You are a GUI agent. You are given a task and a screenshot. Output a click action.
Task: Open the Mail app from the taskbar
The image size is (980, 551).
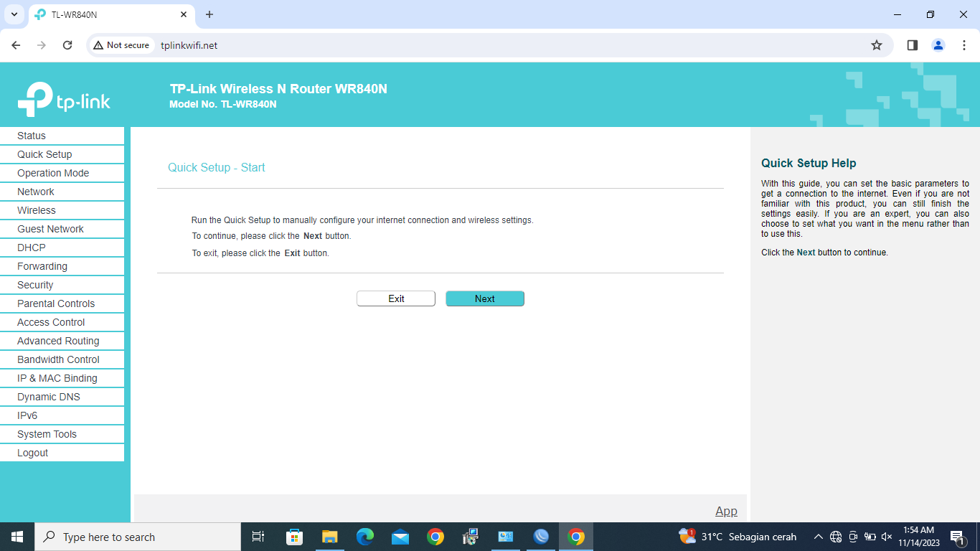[x=400, y=537]
